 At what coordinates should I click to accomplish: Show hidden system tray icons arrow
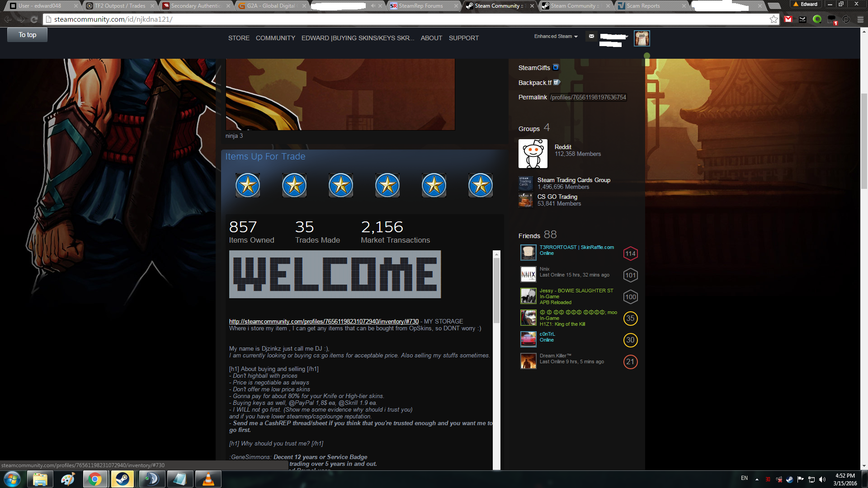pos(757,479)
